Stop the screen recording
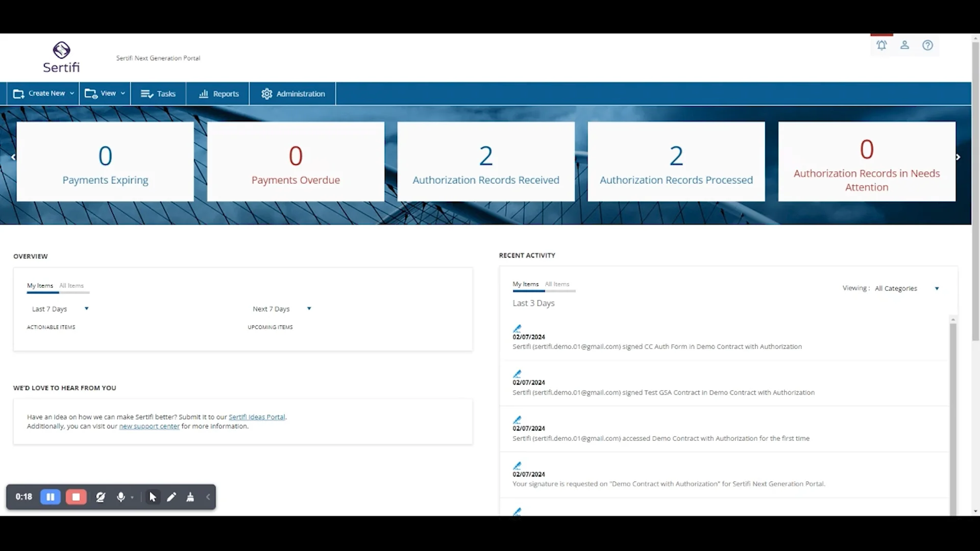The height and width of the screenshot is (551, 980). coord(76,497)
